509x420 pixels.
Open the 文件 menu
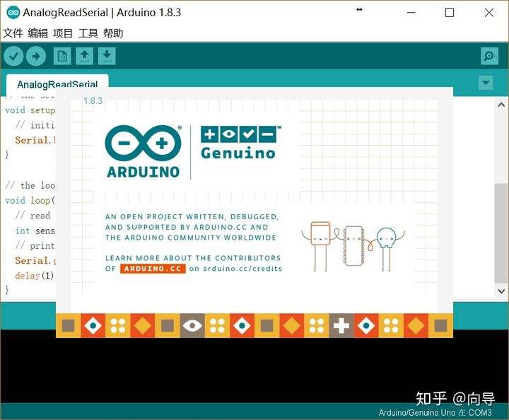13,33
